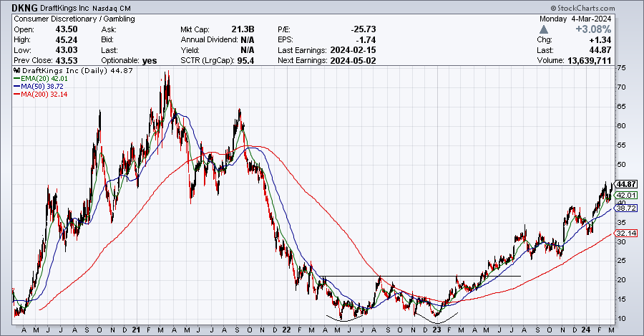Image resolution: width=644 pixels, height=336 pixels.
Task: Select the Open value 43.50
Action: tap(67, 29)
